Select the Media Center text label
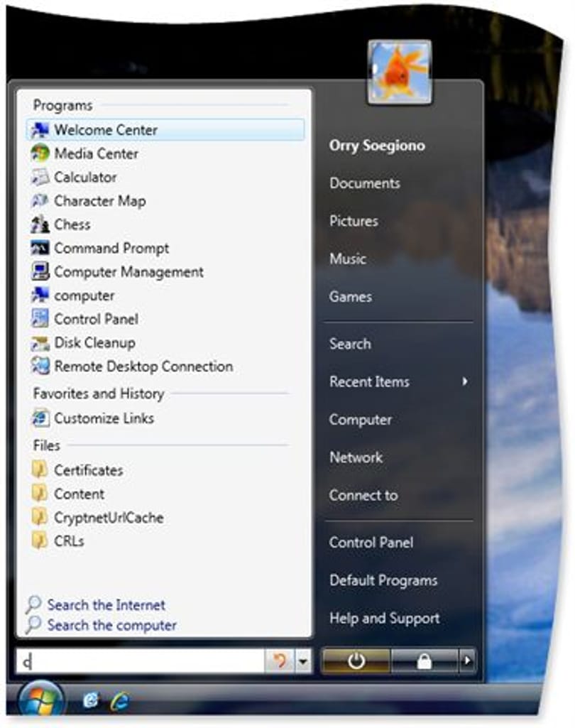This screenshot has height=728, width=575. tap(96, 153)
